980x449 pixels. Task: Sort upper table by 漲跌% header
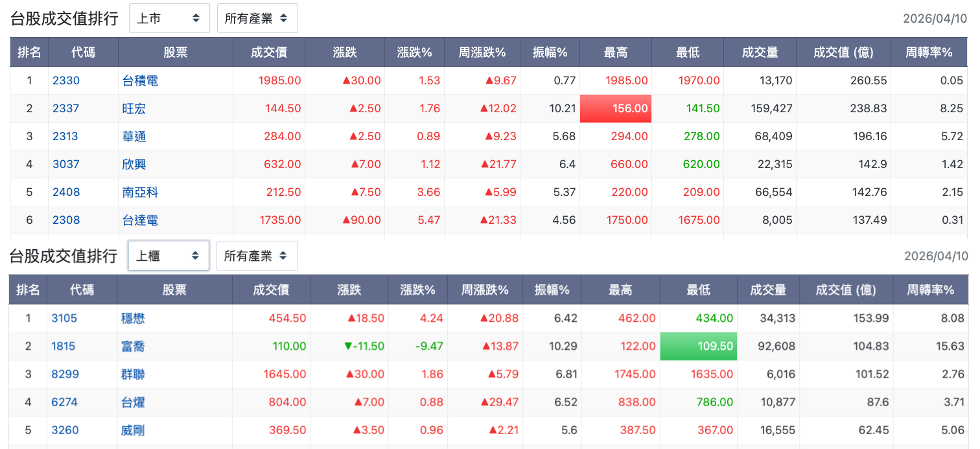coord(415,53)
